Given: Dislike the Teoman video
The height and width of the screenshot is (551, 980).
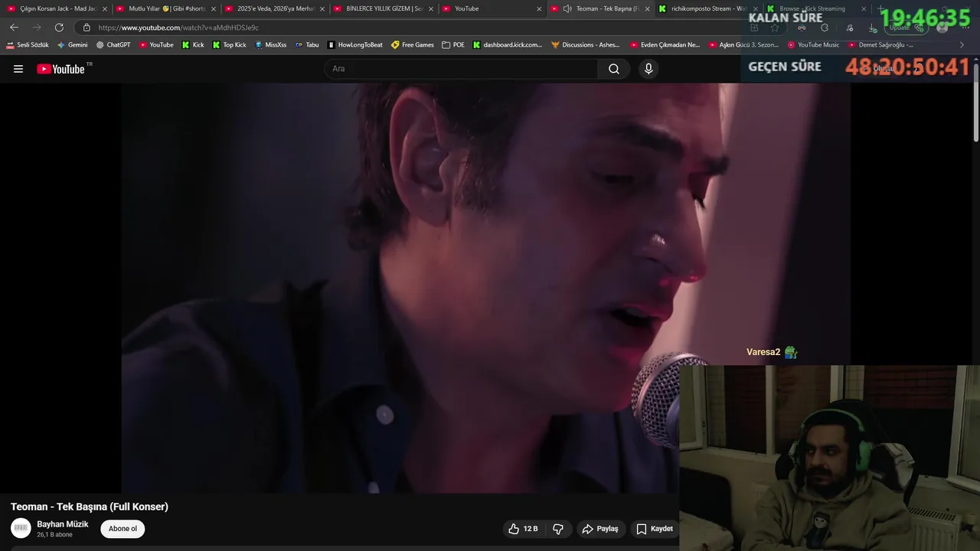Looking at the screenshot, I should 558,529.
